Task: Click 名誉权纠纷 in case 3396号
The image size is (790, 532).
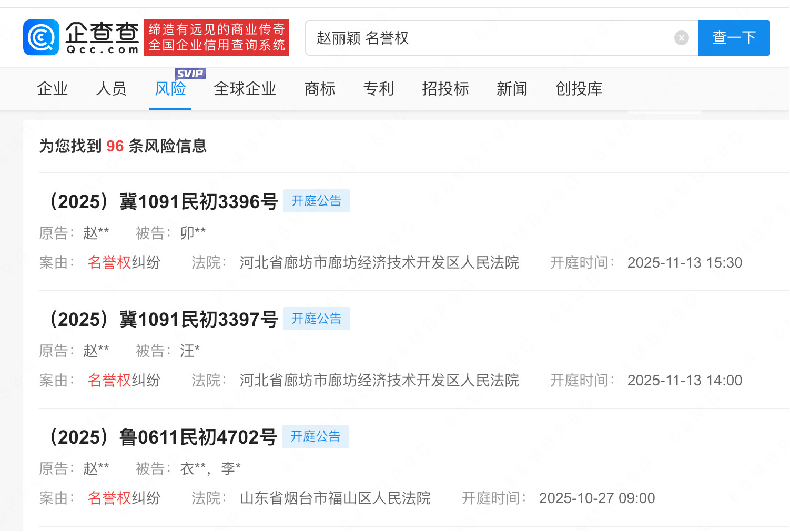Action: [x=124, y=262]
